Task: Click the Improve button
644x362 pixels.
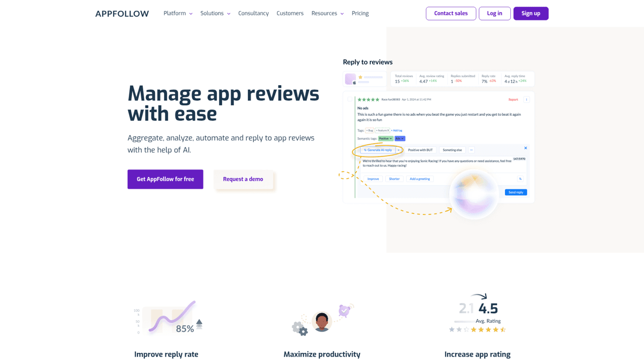Action: point(373,179)
